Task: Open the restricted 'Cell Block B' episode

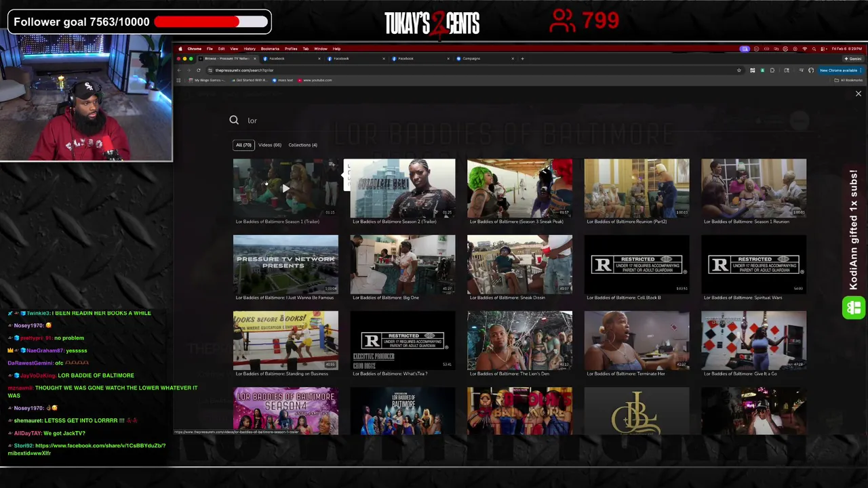Action: [637, 264]
